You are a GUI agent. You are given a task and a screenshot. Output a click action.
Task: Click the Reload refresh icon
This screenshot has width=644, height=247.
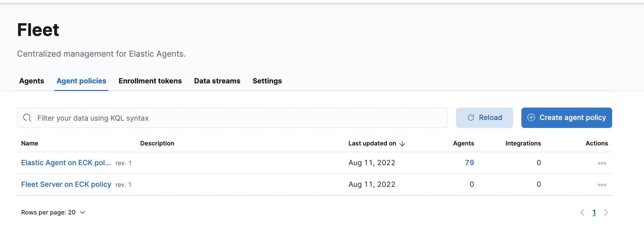[471, 118]
